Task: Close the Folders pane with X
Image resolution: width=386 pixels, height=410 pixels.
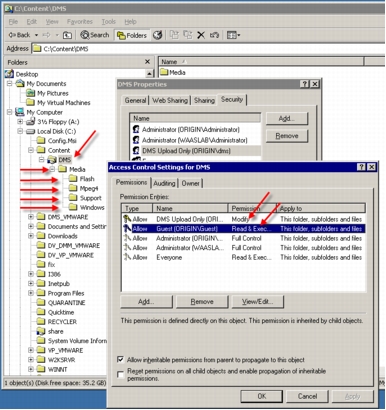Action: [147, 62]
